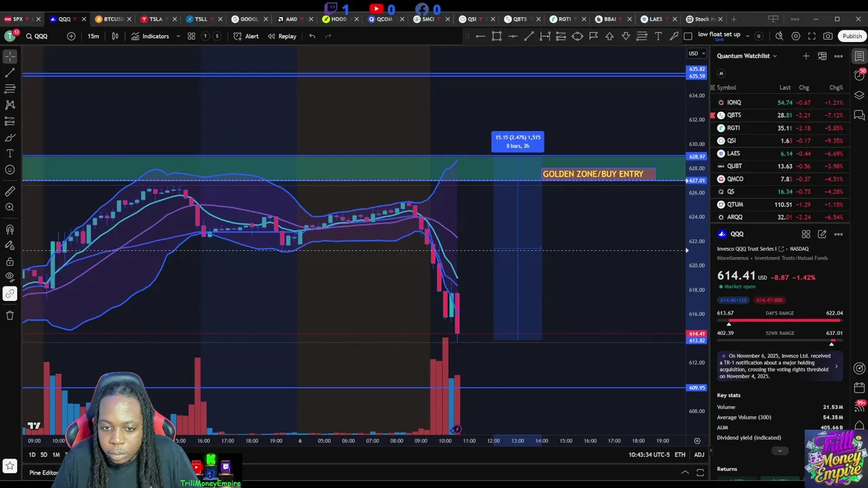This screenshot has width=868, height=488.
Task: Toggle lock all drawings in left toolbar
Action: pyautogui.click(x=9, y=261)
